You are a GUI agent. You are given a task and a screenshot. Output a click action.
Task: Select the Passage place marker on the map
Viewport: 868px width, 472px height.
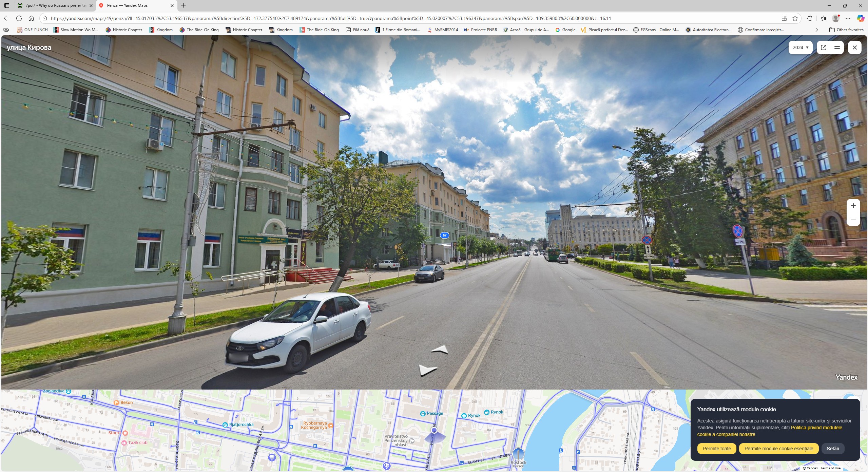click(423, 413)
